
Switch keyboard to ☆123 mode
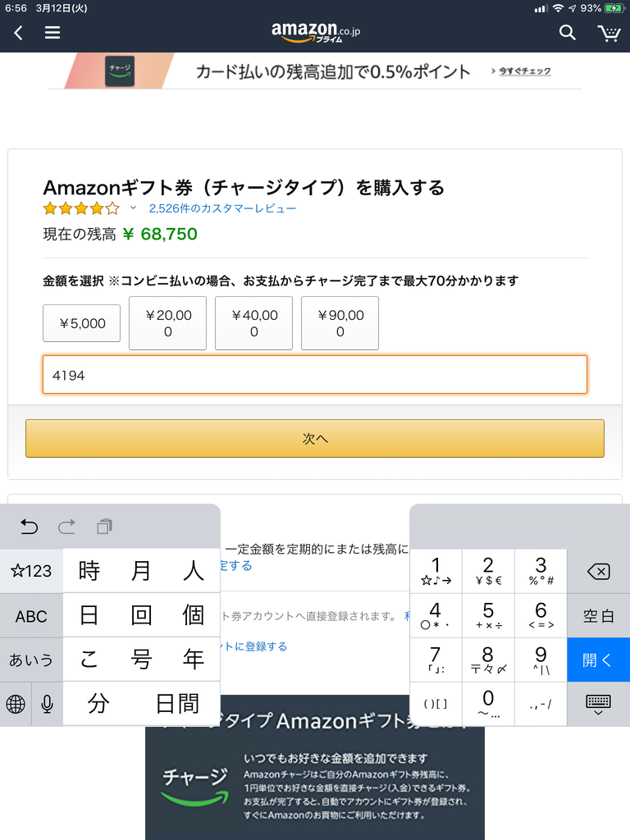coord(31,571)
